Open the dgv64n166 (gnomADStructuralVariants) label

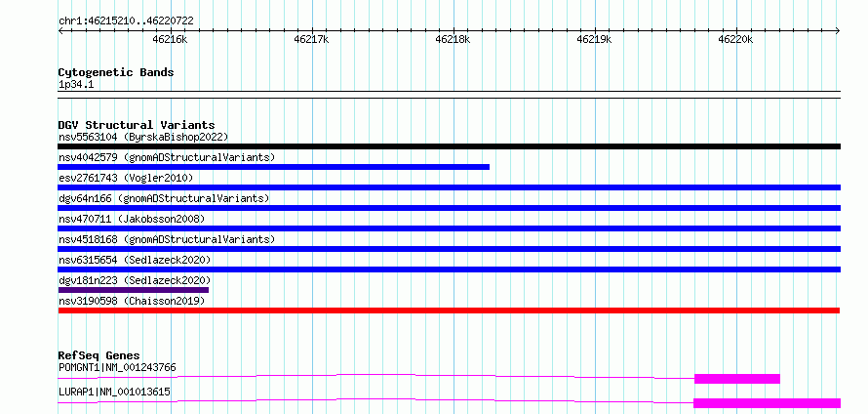pyautogui.click(x=164, y=198)
